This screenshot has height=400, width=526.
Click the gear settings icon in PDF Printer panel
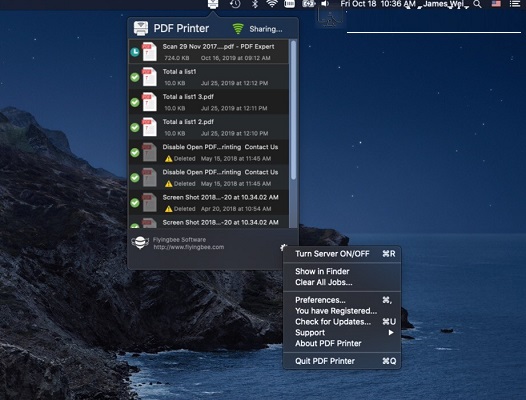tap(283, 248)
